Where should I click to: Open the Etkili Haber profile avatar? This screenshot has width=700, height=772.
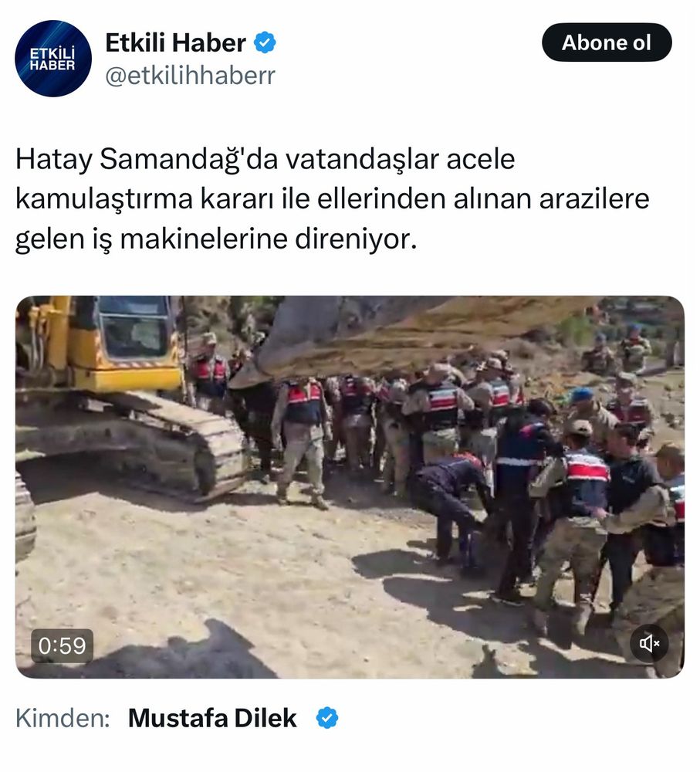[x=53, y=59]
